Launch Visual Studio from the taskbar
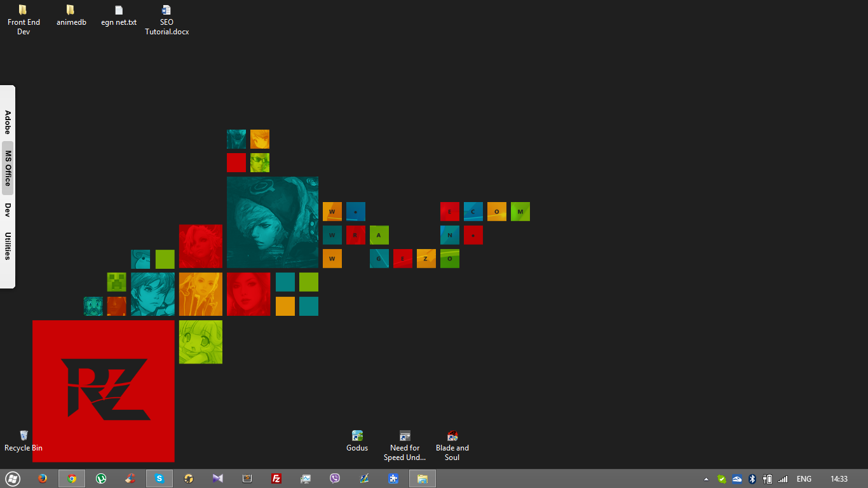868x488 pixels. click(218, 478)
